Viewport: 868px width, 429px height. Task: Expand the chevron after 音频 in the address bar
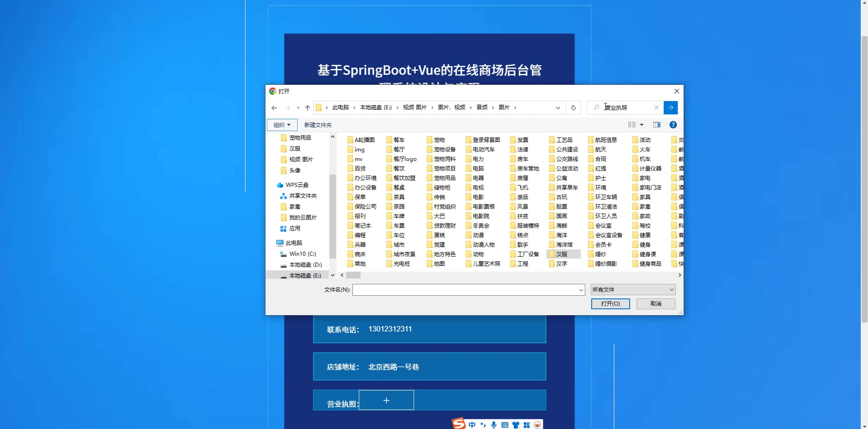click(x=493, y=107)
